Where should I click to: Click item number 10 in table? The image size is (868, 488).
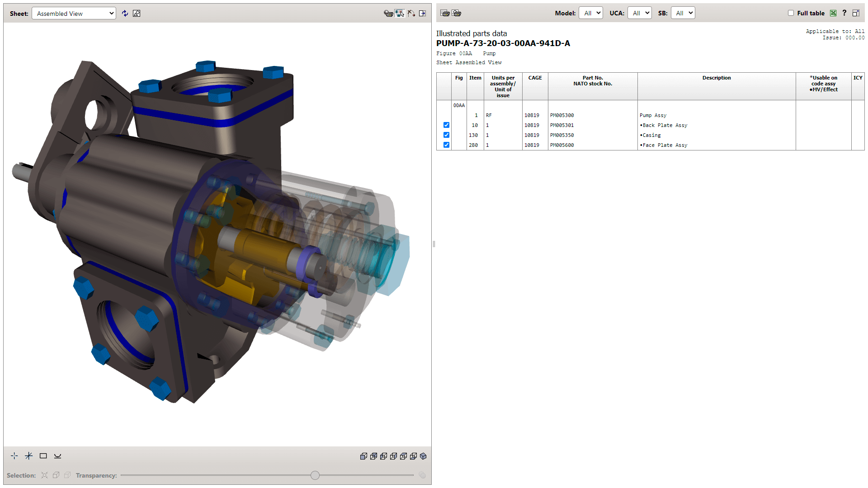pyautogui.click(x=475, y=125)
